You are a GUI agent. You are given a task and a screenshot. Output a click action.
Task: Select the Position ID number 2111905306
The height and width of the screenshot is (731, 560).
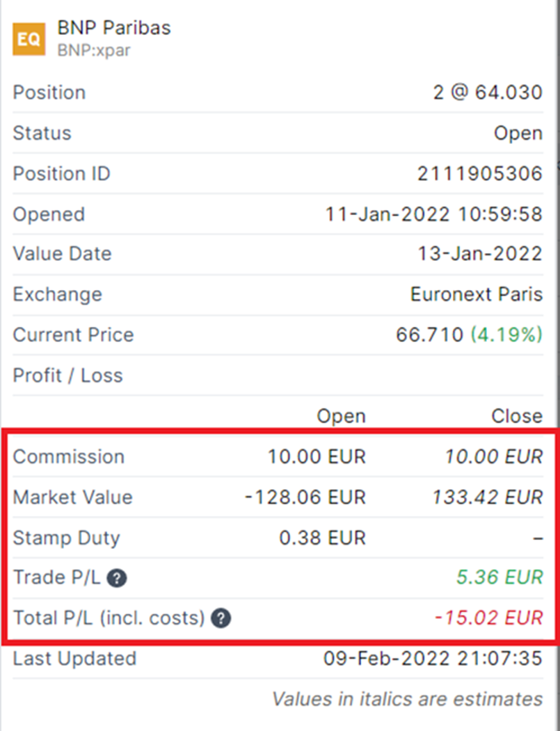(x=479, y=173)
